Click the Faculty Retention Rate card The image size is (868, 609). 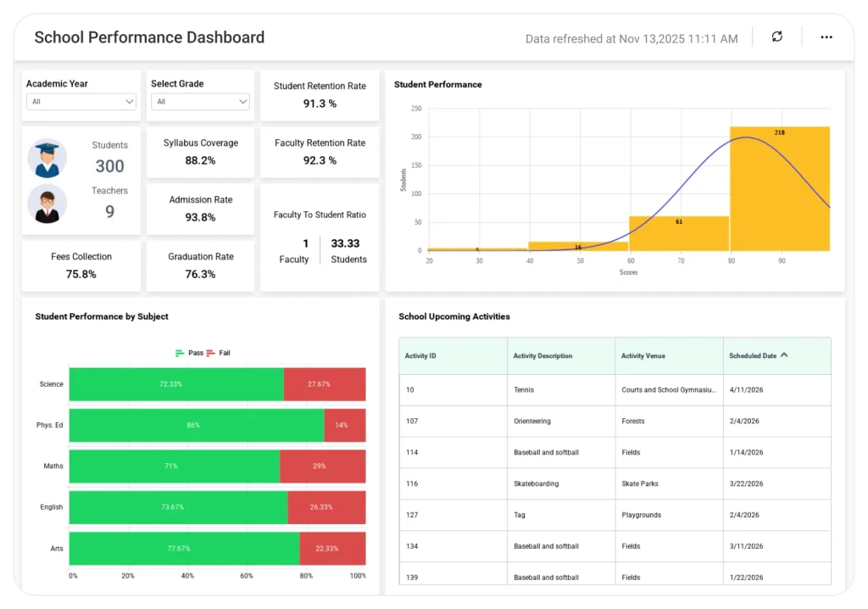320,152
